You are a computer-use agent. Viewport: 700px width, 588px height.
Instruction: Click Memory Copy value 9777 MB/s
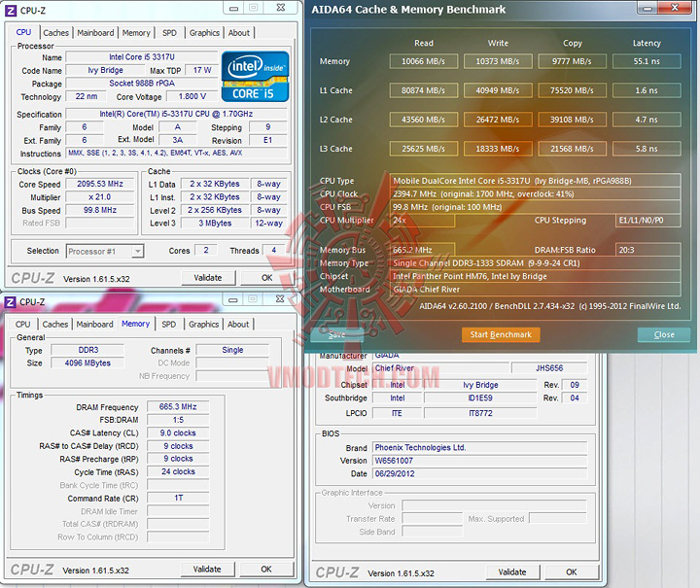click(x=572, y=61)
